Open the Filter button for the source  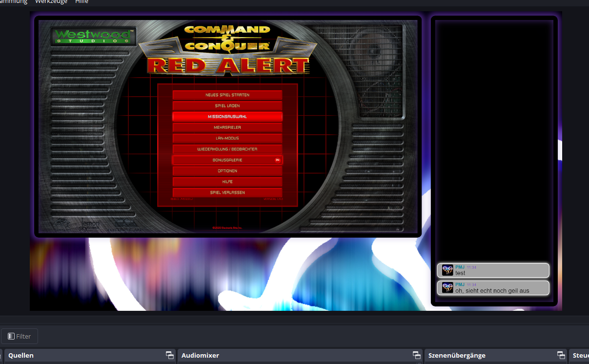pyautogui.click(x=20, y=336)
